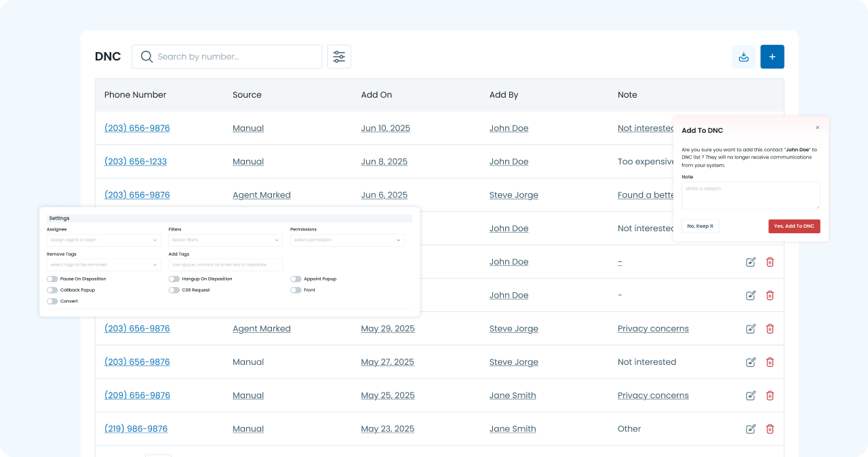This screenshot has width=868, height=457.
Task: Delete the May 27 Not interested entry
Action: (x=770, y=362)
